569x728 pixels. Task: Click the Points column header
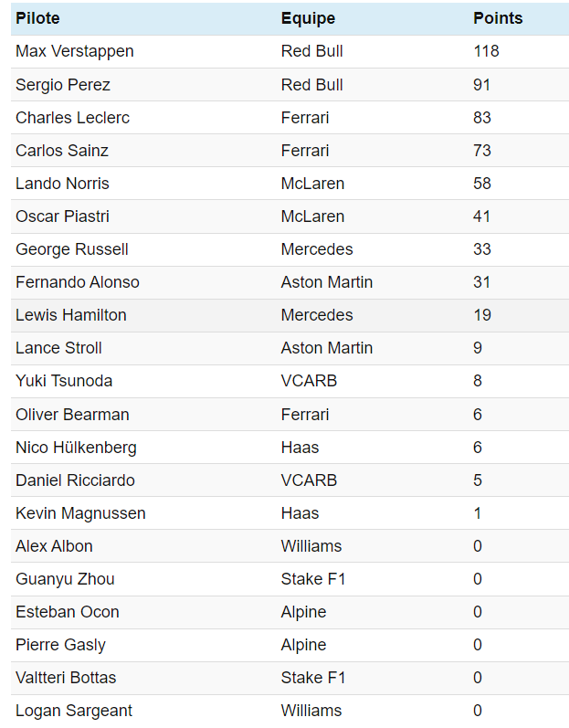(498, 18)
